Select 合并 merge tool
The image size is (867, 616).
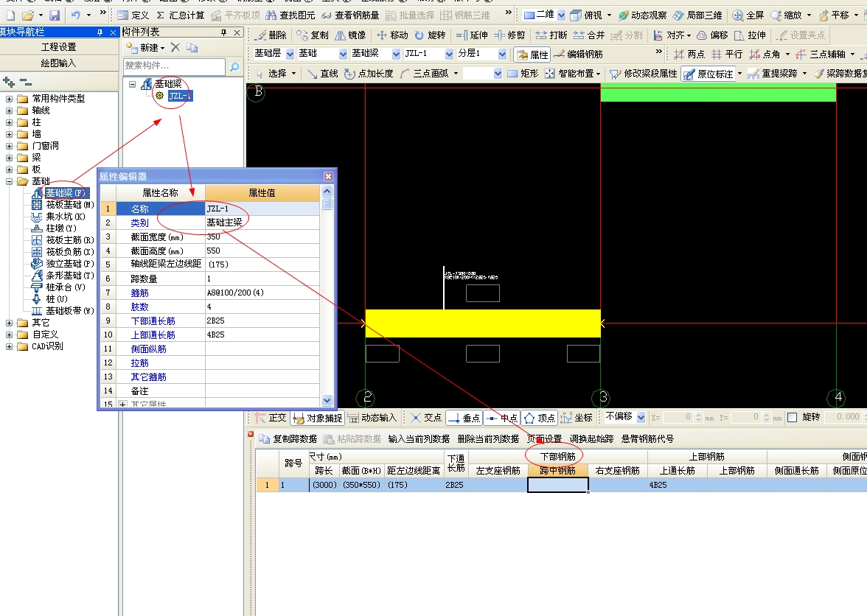point(589,35)
